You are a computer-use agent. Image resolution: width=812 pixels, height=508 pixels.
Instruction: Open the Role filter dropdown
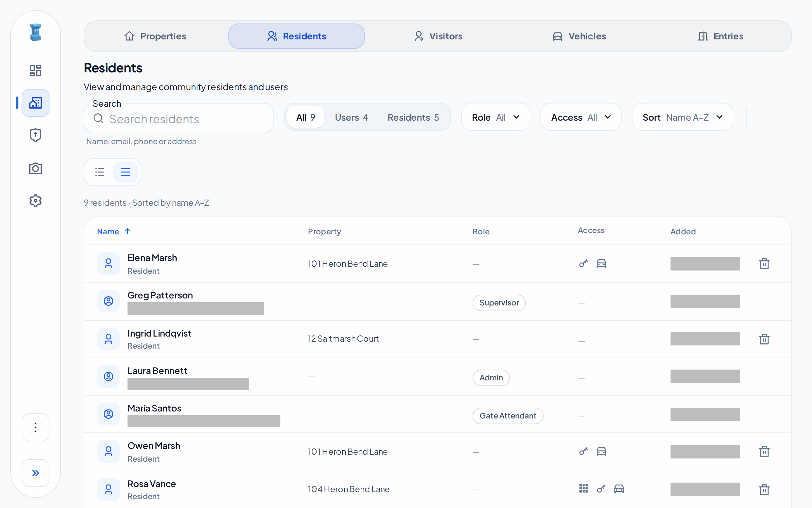click(x=495, y=117)
